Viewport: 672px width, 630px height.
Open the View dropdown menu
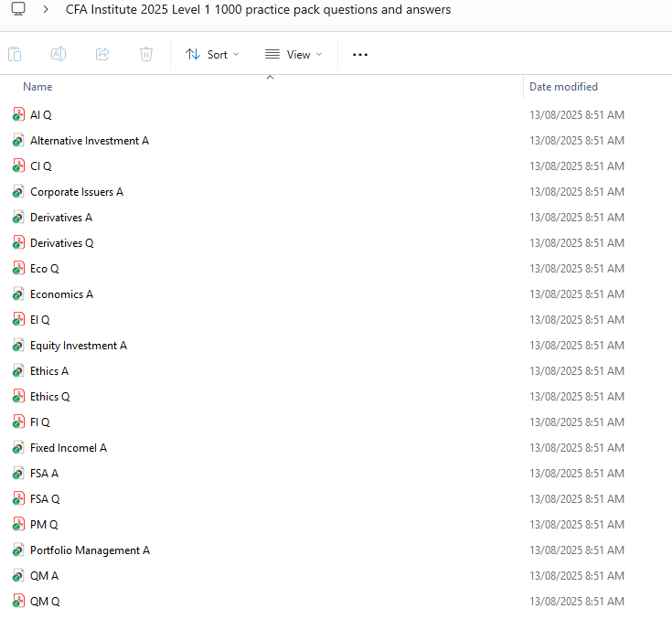[293, 54]
